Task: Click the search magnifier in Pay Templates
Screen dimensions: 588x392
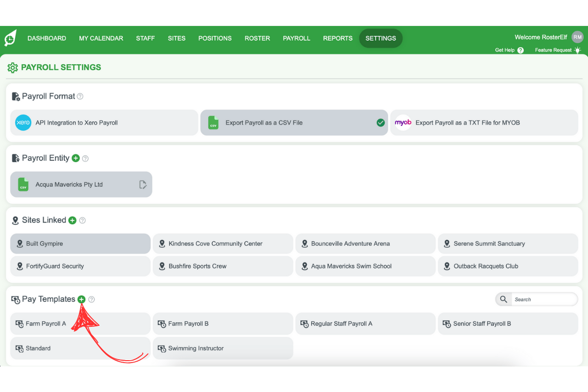Action: tap(503, 299)
